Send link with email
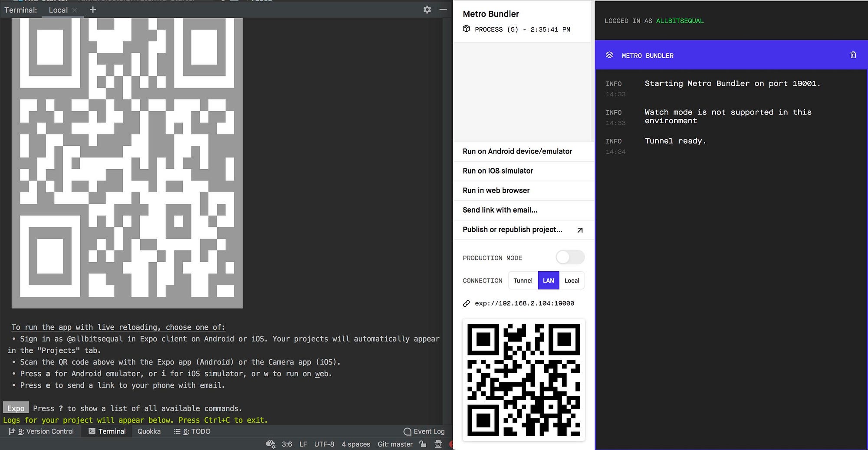This screenshot has height=450, width=868. tap(523, 210)
